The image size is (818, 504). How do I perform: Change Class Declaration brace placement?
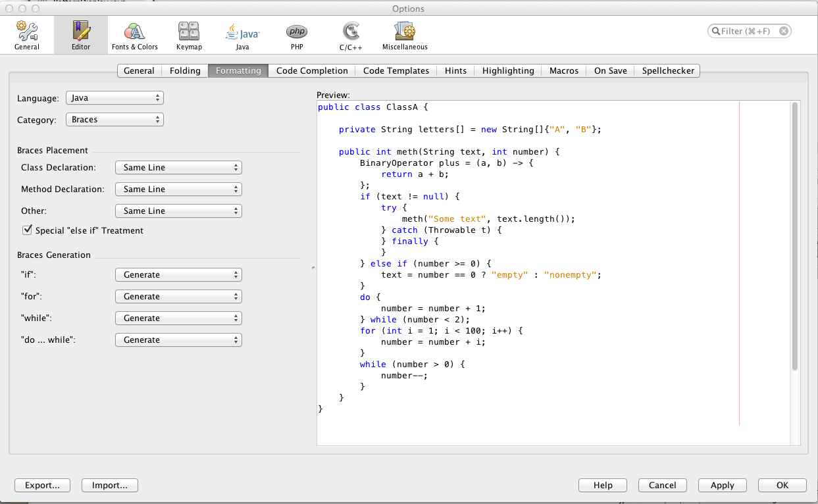(178, 168)
